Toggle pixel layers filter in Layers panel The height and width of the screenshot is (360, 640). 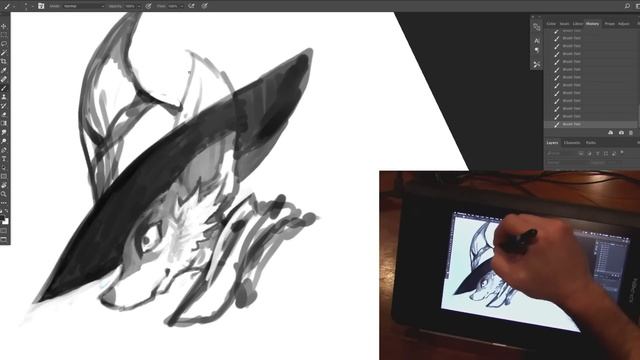tap(581, 153)
